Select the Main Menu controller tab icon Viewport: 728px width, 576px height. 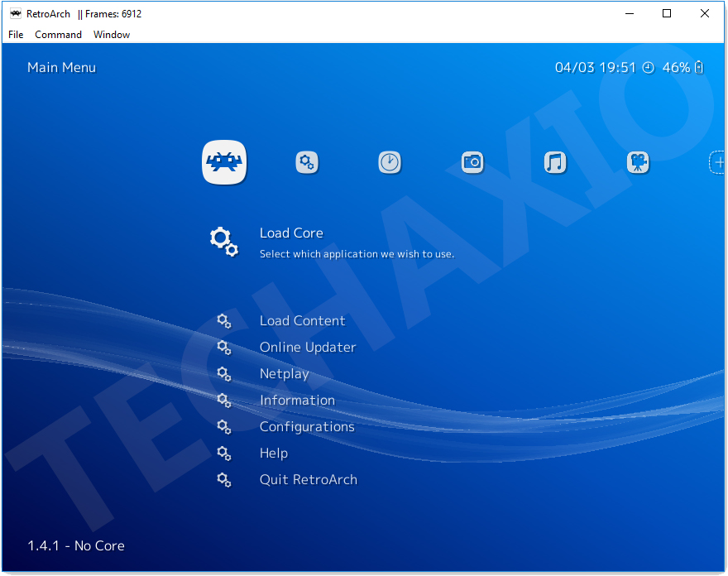click(223, 162)
